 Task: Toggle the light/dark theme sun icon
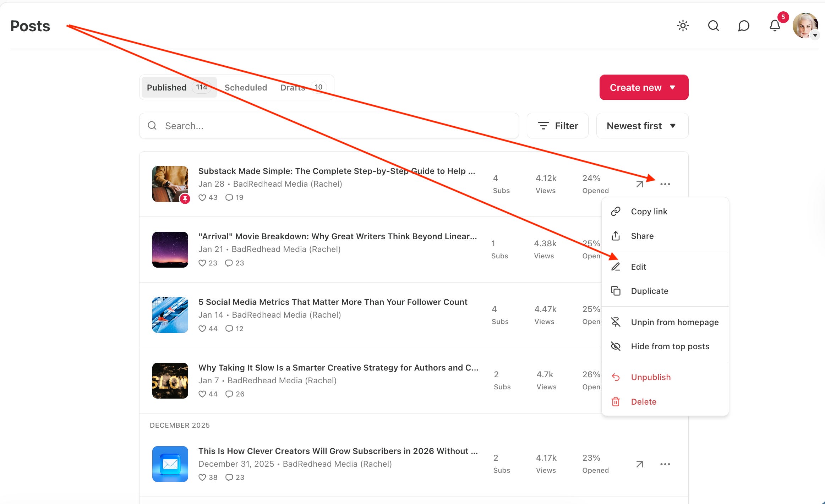tap(683, 26)
